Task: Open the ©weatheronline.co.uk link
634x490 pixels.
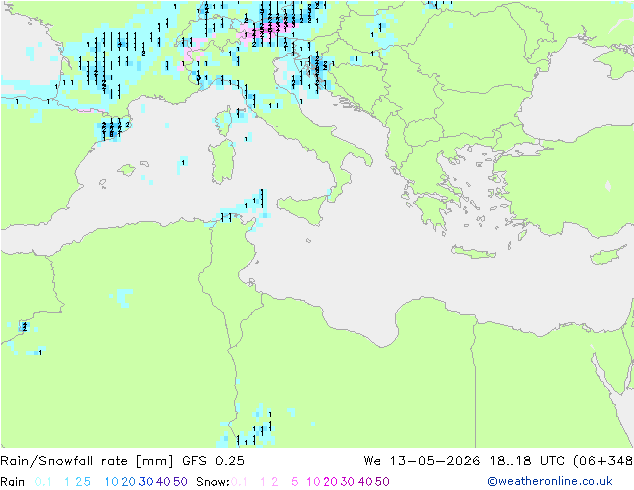Action: pyautogui.click(x=550, y=482)
